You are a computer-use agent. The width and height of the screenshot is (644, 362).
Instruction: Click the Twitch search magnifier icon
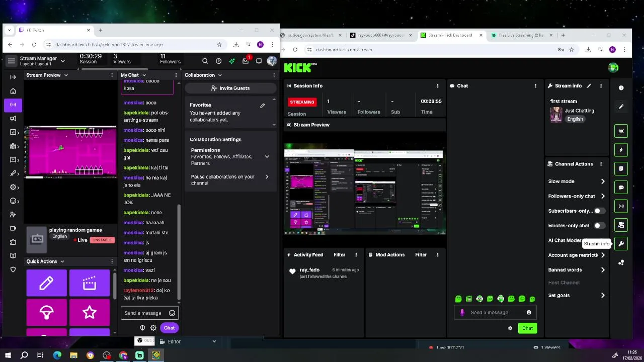pos(205,61)
